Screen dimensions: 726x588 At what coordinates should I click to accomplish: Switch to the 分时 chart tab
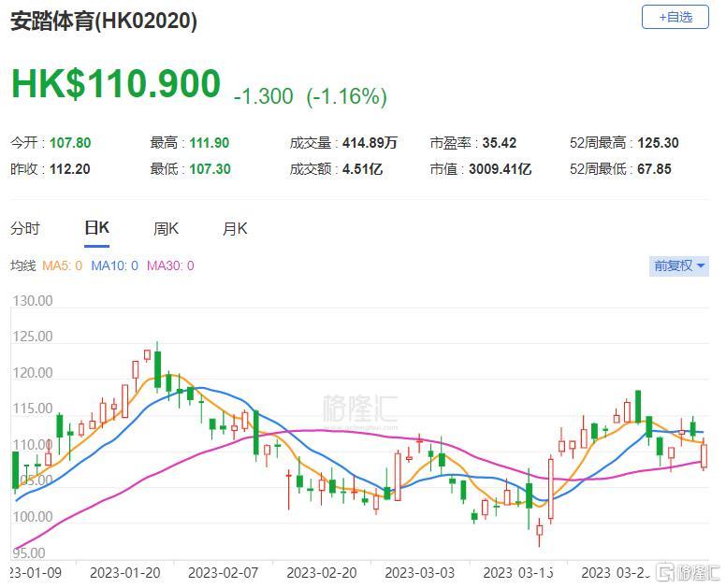(x=25, y=228)
